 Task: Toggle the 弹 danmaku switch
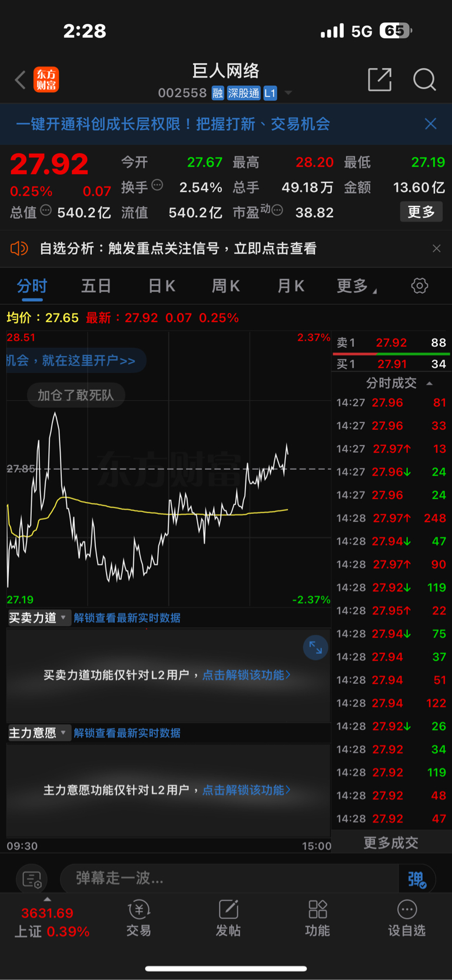(417, 879)
